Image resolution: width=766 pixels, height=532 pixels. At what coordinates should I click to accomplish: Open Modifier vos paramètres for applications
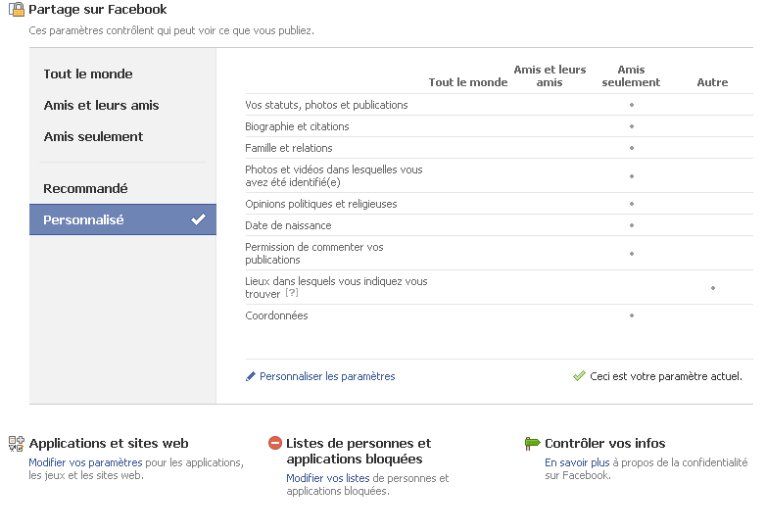click(85, 462)
